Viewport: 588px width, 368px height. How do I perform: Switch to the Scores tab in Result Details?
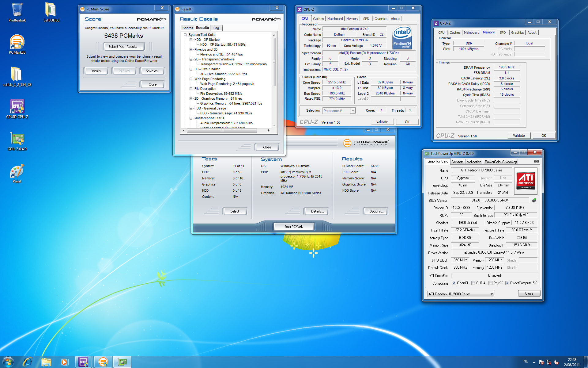pos(188,28)
